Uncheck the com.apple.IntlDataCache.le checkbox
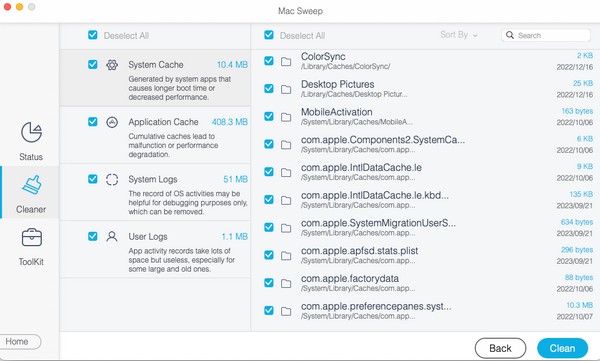The height and width of the screenshot is (361, 600). point(269,172)
